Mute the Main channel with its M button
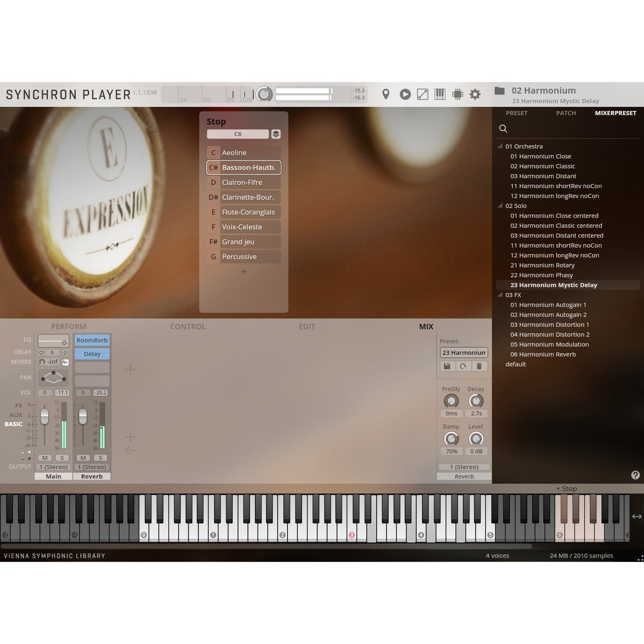The image size is (644, 644). 45,458
